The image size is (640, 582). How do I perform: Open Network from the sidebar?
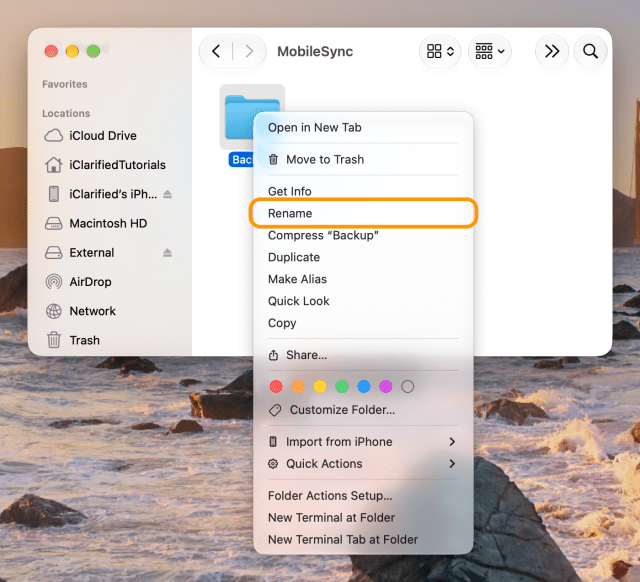click(x=108, y=311)
